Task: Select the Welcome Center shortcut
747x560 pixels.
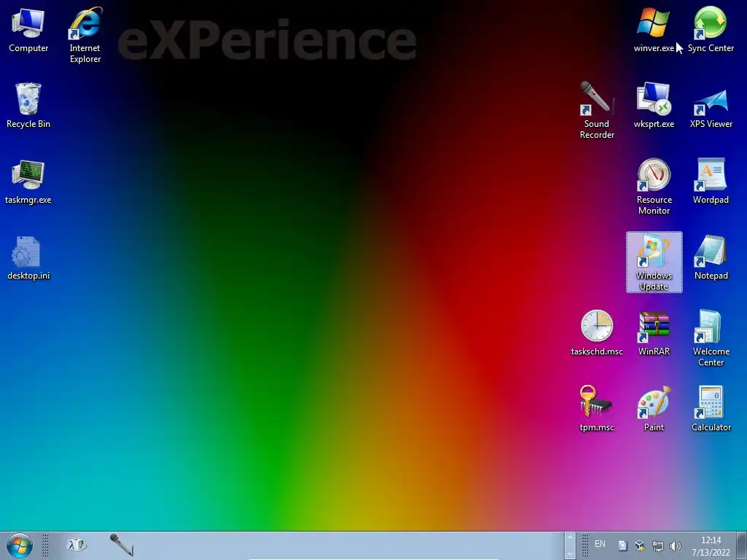Action: click(x=711, y=338)
